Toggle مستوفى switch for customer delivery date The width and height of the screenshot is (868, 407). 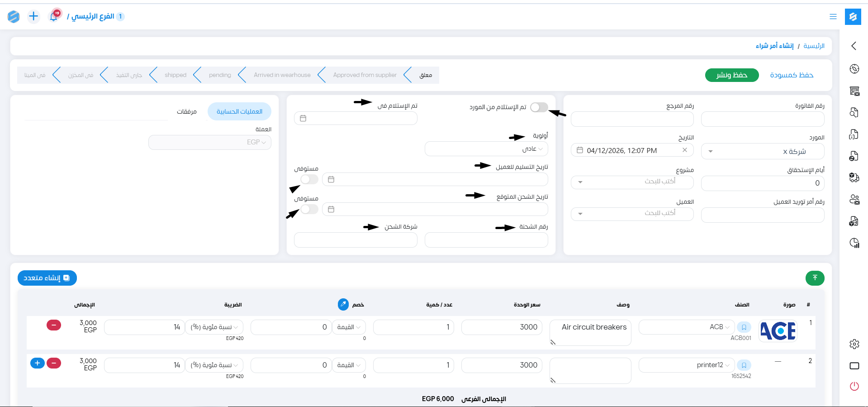[309, 179]
